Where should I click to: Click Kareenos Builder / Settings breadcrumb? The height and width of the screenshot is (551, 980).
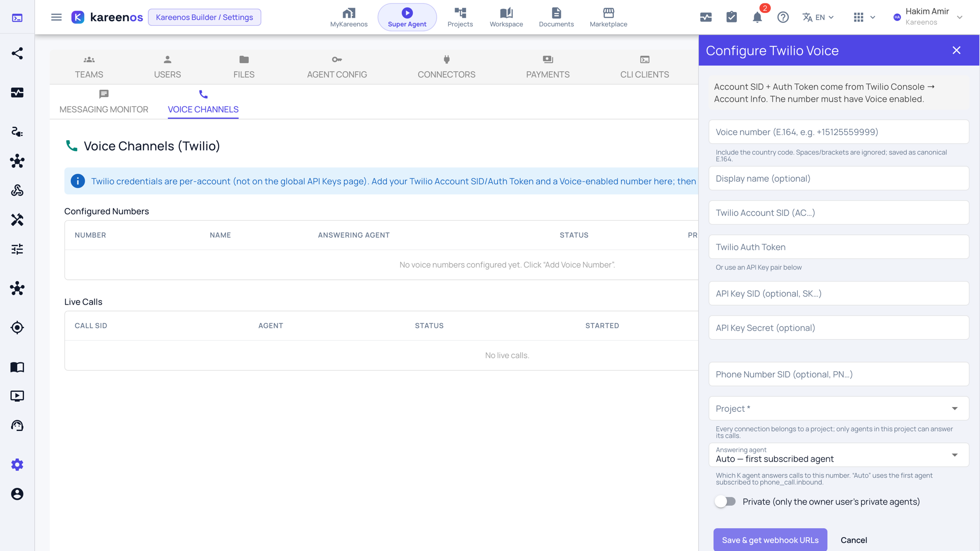coord(204,17)
